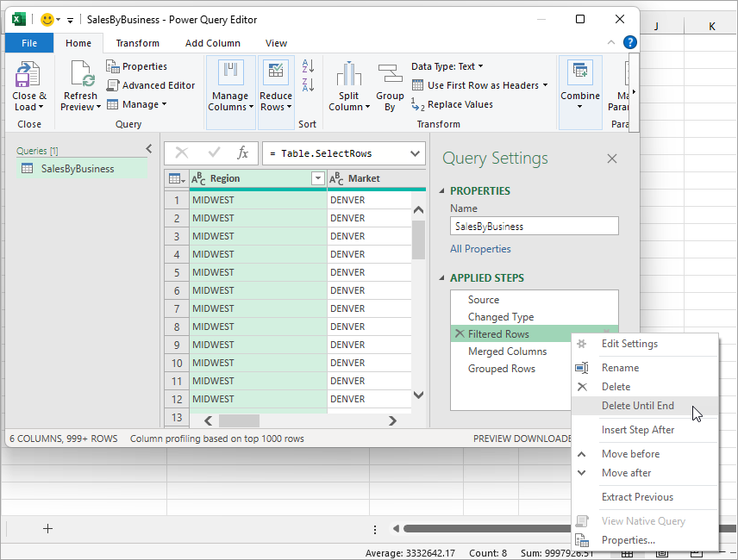Click the All Properties link
Image resolution: width=738 pixels, height=560 pixels.
coord(480,249)
